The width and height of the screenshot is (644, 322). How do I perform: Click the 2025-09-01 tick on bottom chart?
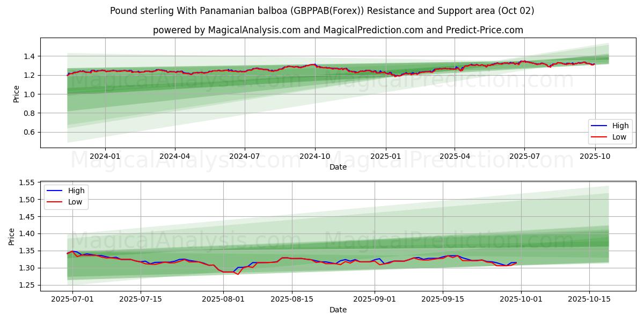coord(374,299)
